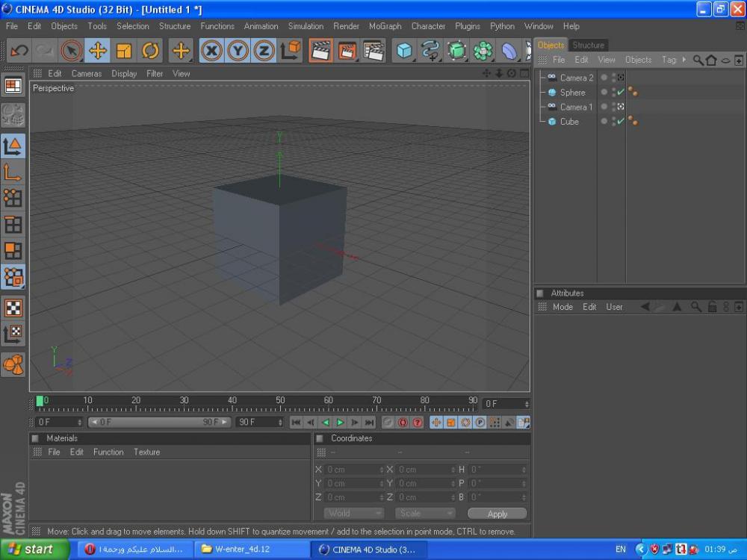This screenshot has width=747, height=560.
Task: Toggle X axis lock
Action: pyautogui.click(x=212, y=51)
